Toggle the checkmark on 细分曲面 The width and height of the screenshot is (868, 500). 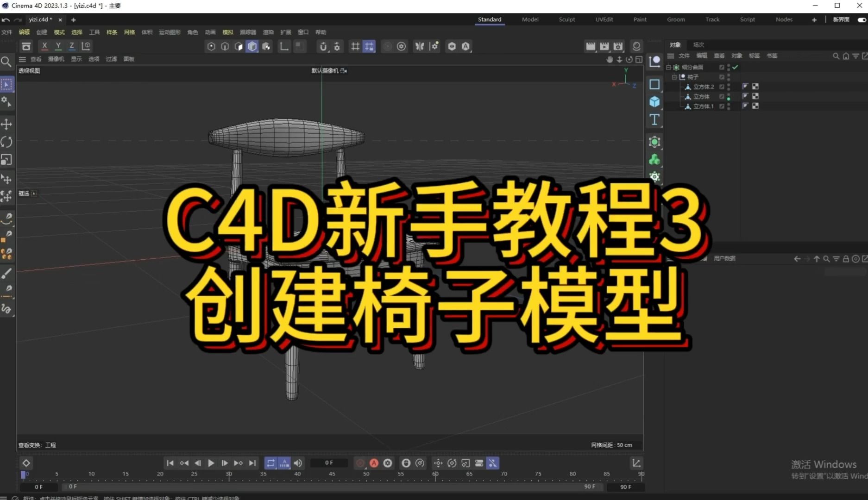735,67
